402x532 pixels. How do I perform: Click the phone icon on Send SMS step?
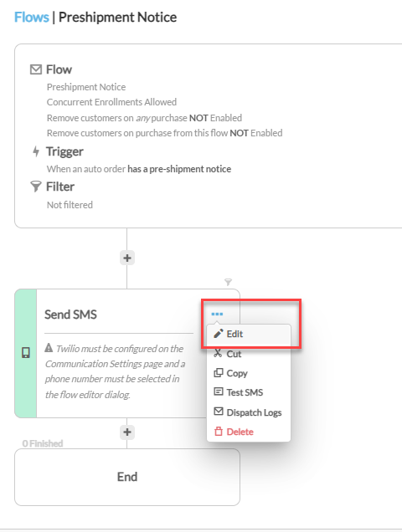click(26, 353)
